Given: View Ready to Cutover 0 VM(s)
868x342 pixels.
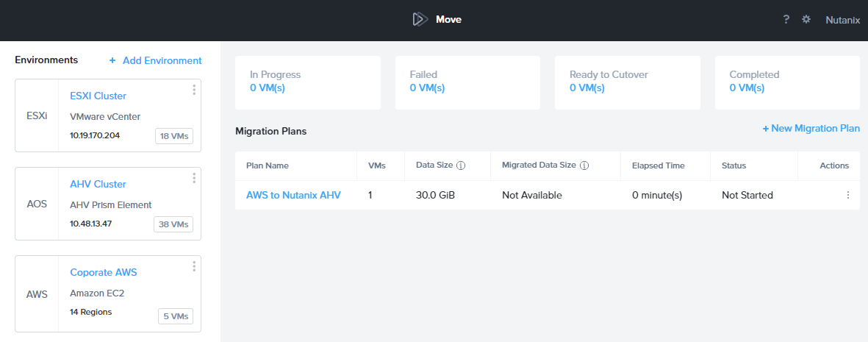Looking at the screenshot, I should [587, 88].
